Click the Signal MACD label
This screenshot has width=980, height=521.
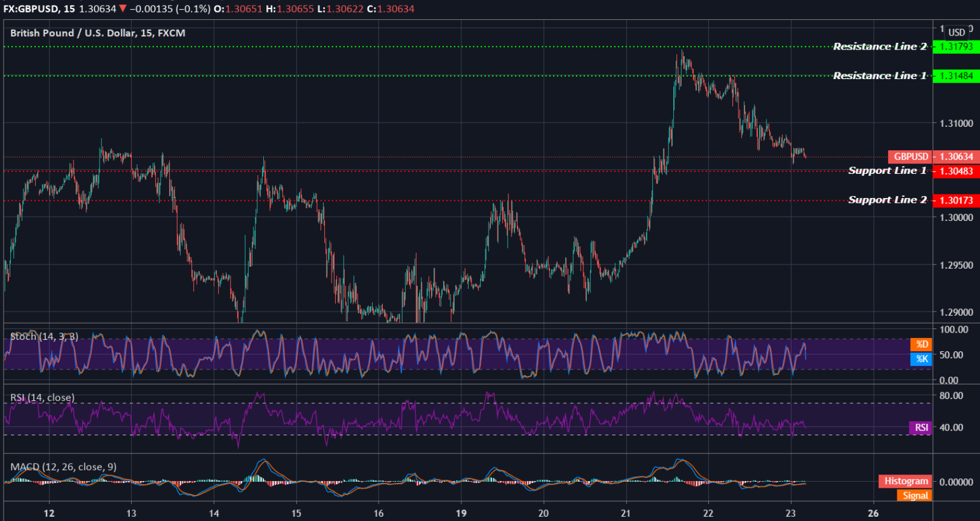915,496
